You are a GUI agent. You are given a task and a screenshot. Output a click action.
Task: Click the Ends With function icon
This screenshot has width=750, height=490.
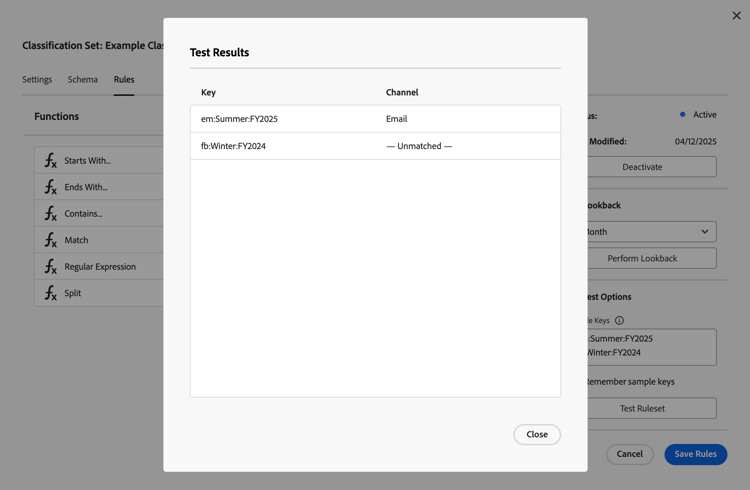[50, 187]
